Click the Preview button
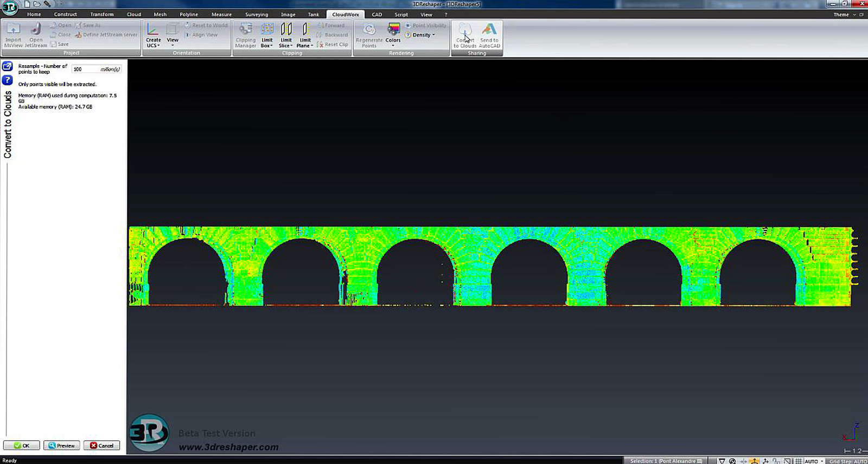Image resolution: width=868 pixels, height=464 pixels. pos(62,446)
